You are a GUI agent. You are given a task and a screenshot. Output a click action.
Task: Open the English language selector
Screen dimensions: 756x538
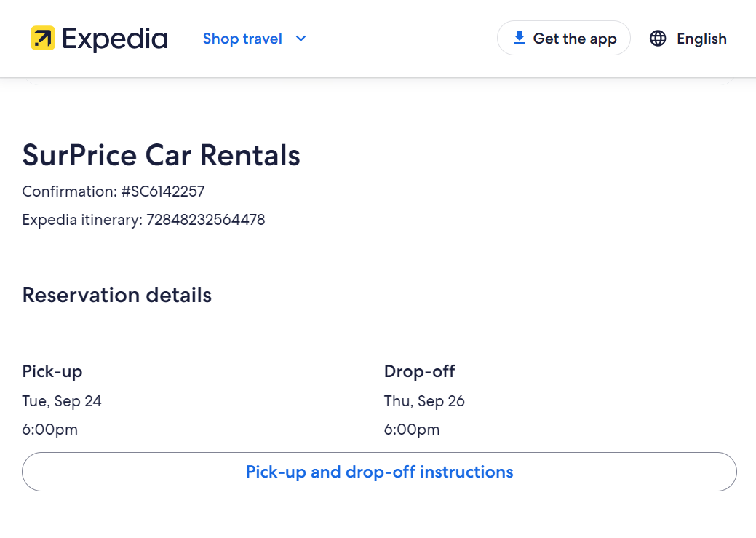701,39
